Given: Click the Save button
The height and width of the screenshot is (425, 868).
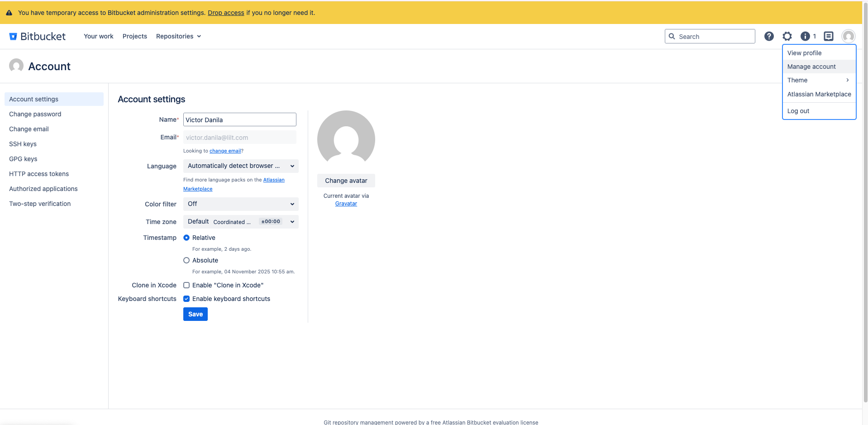Looking at the screenshot, I should (196, 314).
